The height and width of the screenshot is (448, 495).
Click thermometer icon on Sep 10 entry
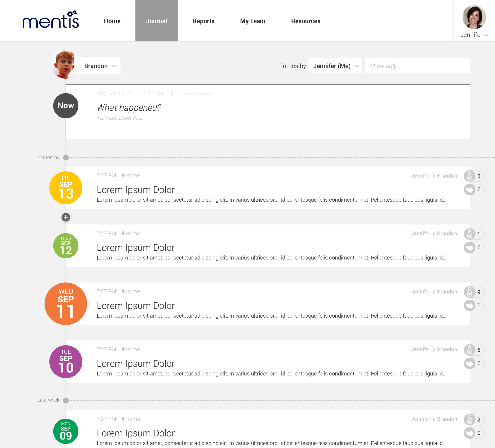[x=469, y=350]
